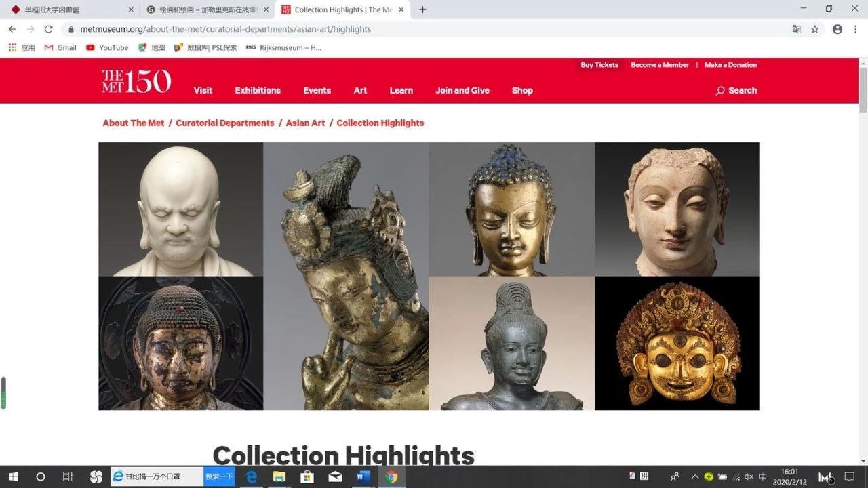868x488 pixels.
Task: Click the translate page icon
Action: pyautogui.click(x=797, y=29)
